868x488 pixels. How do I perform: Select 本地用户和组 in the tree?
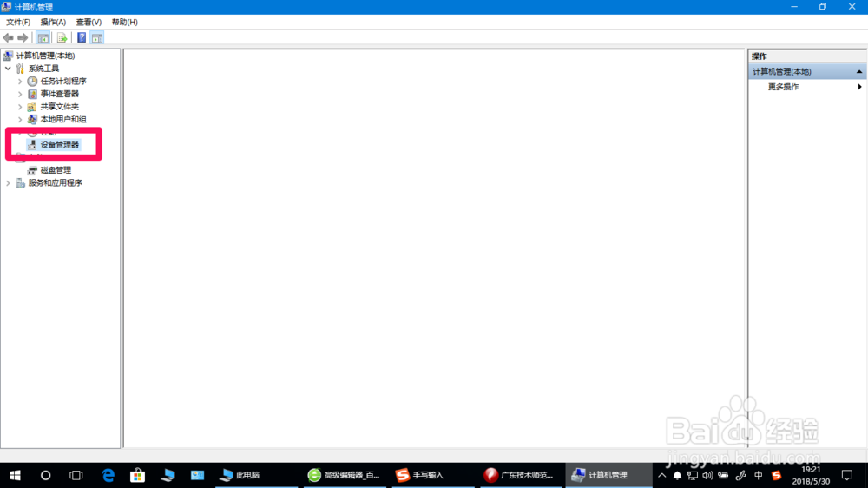click(63, 119)
